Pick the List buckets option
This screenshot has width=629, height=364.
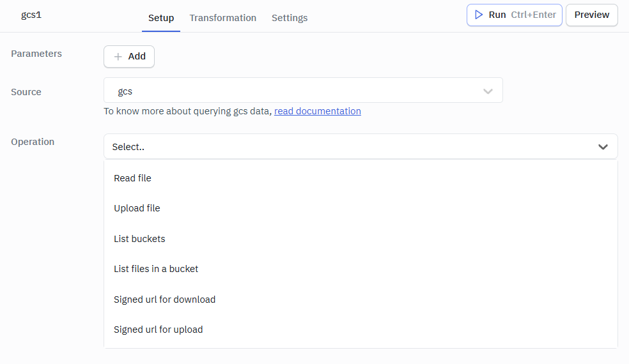(x=139, y=239)
